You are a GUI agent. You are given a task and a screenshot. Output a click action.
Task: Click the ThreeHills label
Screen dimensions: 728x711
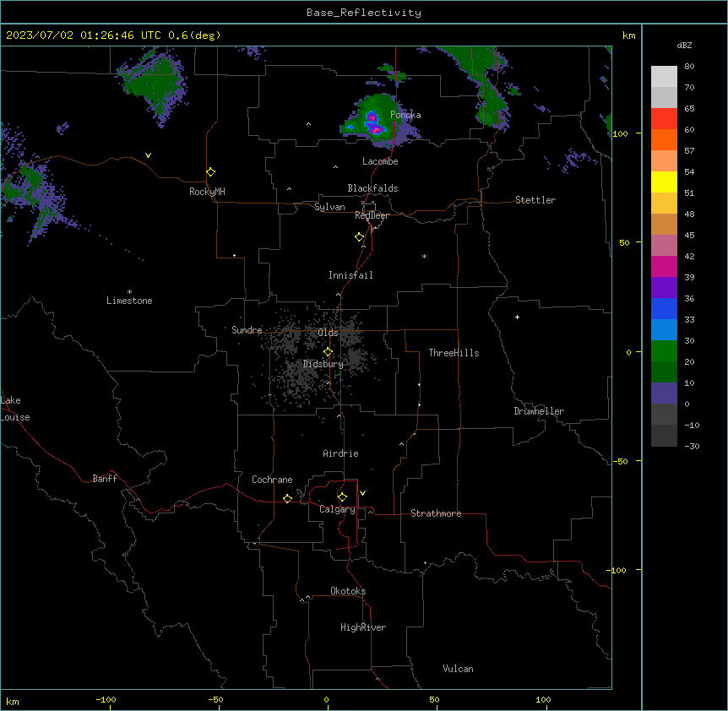click(454, 353)
